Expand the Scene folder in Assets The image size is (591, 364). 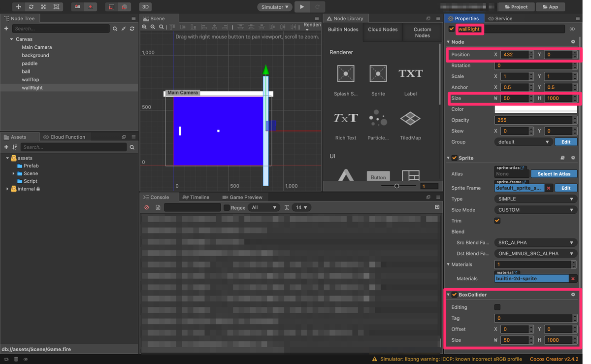pos(13,174)
